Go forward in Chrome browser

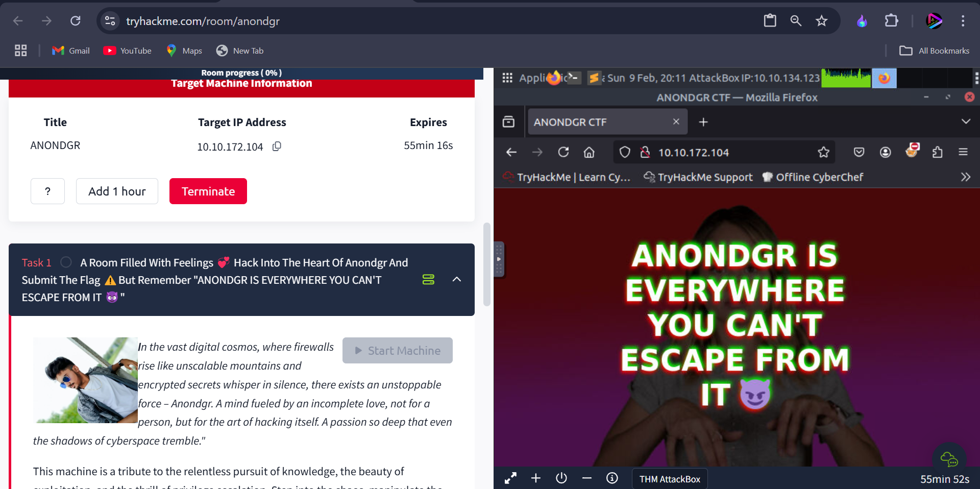click(46, 21)
